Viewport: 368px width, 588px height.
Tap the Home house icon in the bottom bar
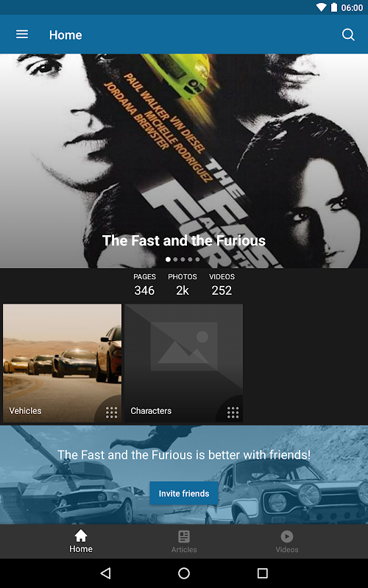tap(81, 537)
